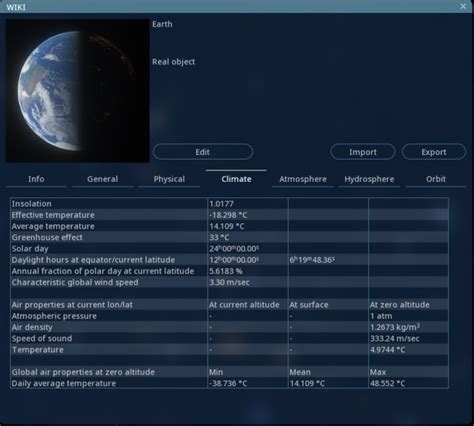Click the Edit button
This screenshot has width=474, height=426.
point(203,152)
